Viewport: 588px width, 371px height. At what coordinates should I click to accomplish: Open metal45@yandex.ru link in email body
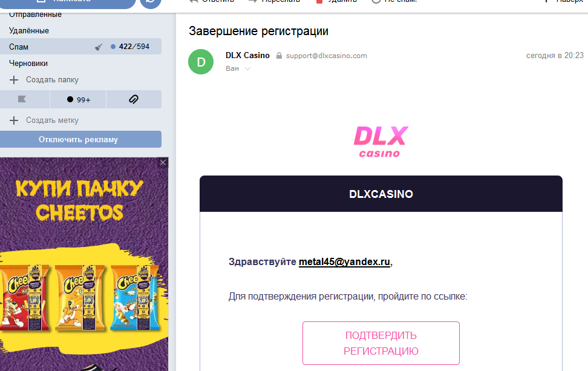344,261
